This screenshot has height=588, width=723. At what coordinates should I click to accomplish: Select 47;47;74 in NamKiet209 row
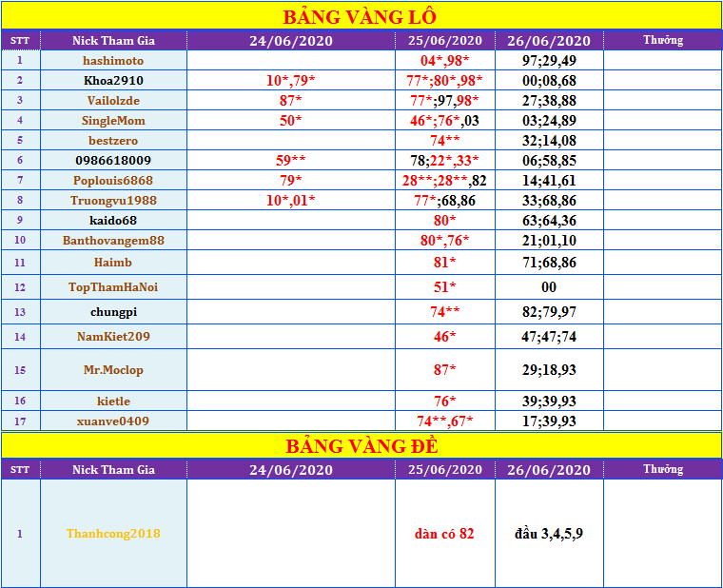pos(549,337)
